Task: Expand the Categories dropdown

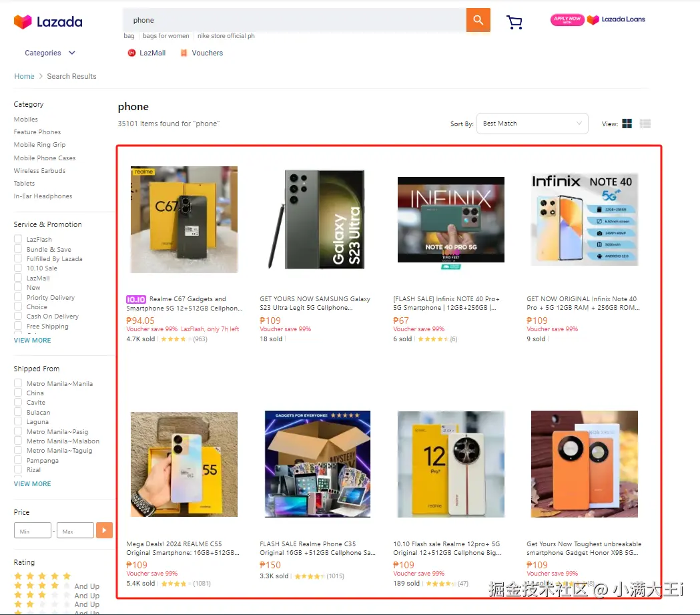Action: [50, 53]
